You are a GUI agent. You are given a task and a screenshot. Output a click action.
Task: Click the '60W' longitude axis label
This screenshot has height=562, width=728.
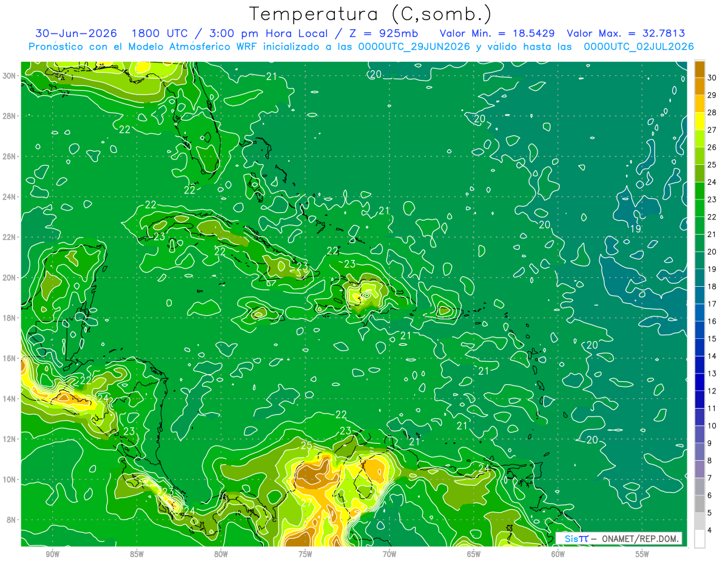click(x=558, y=554)
